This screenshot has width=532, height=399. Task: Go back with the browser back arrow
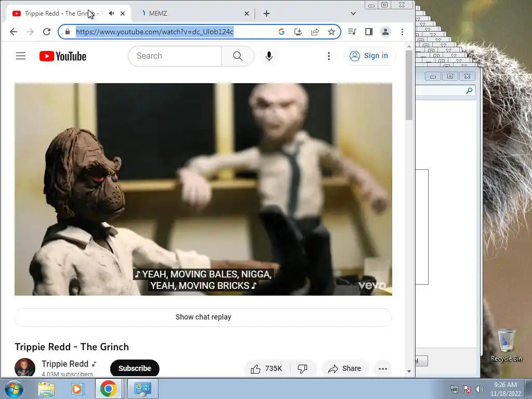[x=14, y=32]
